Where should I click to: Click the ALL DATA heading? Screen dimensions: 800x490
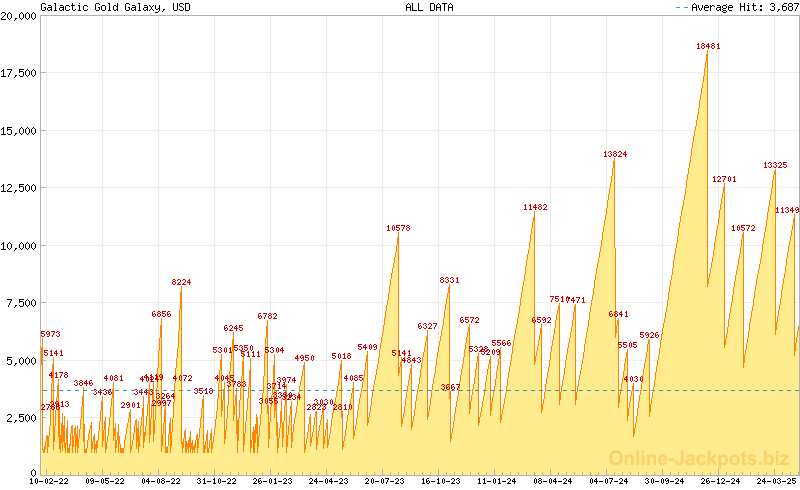tap(428, 7)
